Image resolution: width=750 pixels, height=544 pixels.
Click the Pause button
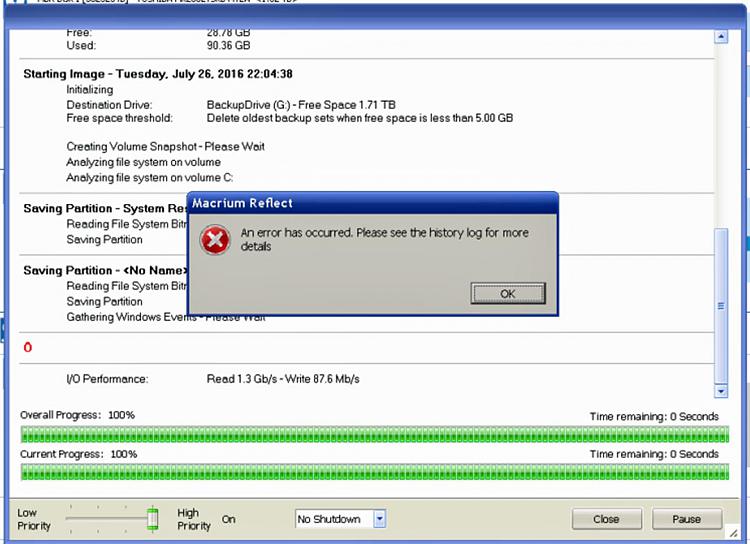pos(686,519)
